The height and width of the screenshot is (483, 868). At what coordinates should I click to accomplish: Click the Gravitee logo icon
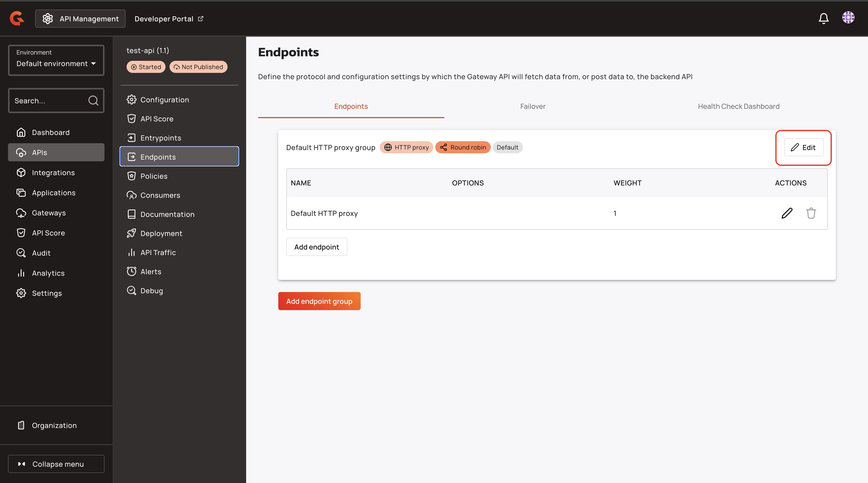(x=17, y=18)
